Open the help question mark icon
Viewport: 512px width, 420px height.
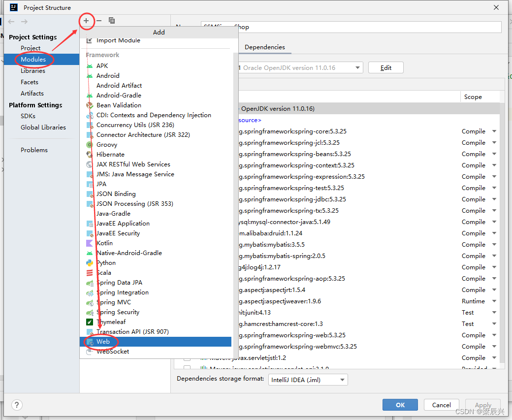17,405
